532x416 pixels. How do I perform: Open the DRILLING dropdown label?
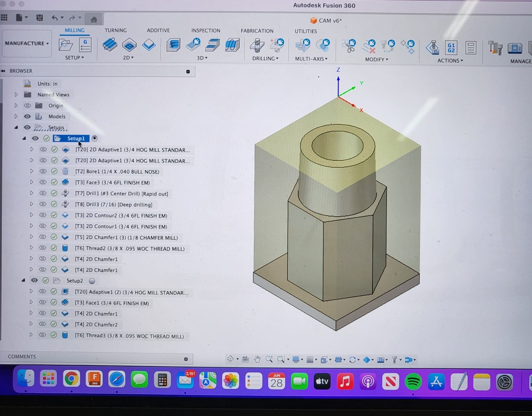265,58
